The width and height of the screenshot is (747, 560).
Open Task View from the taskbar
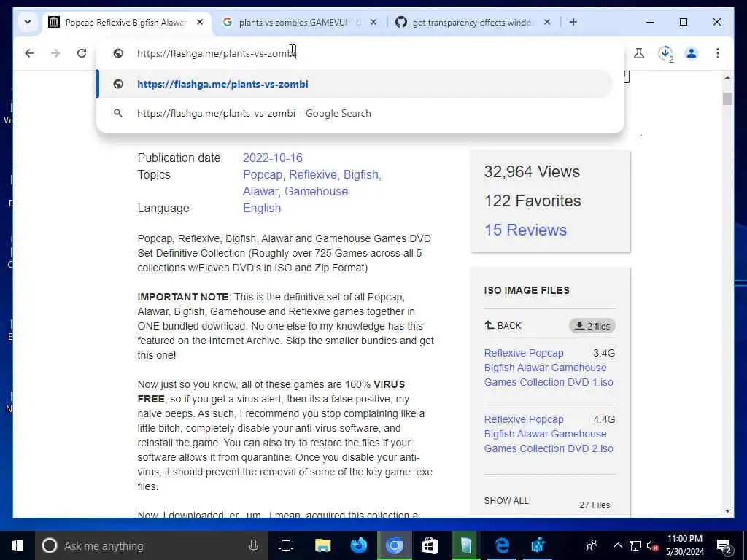coord(286,545)
